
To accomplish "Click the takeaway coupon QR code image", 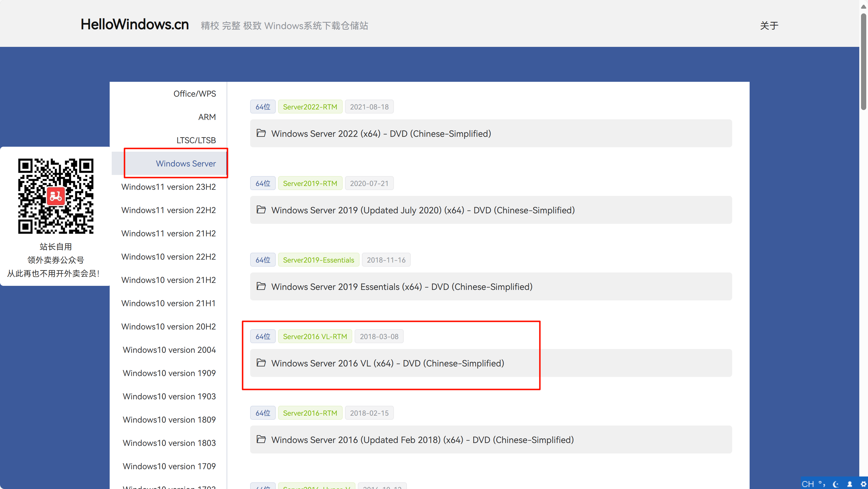I will pos(56,196).
